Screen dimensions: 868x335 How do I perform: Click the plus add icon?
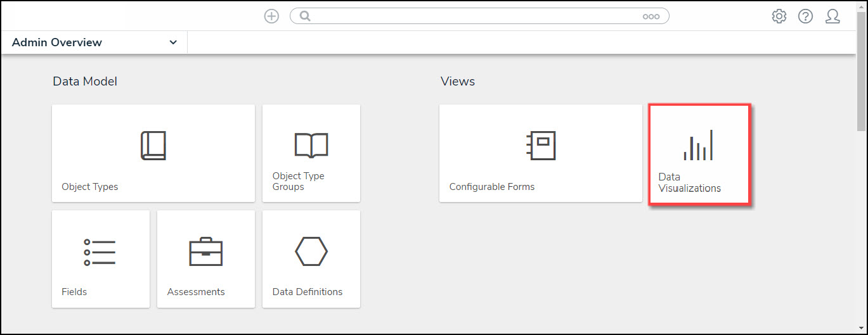click(x=271, y=16)
